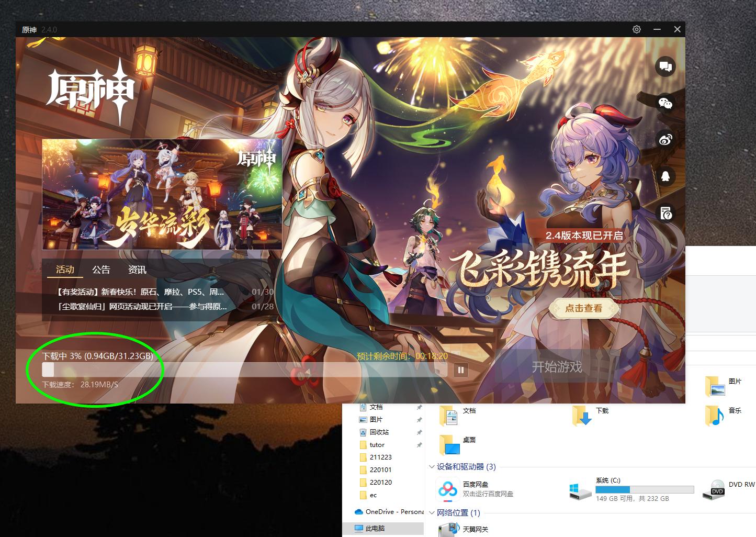Click the 岁华流彩 event banner thumbnail

(162, 194)
